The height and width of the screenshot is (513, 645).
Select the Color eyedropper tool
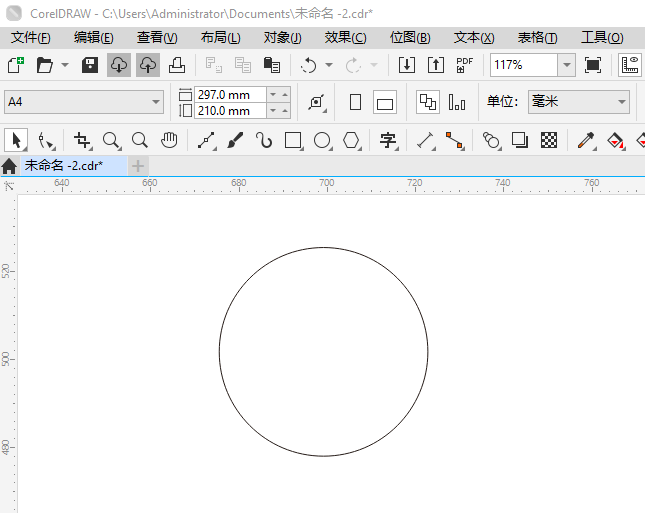pyautogui.click(x=587, y=141)
